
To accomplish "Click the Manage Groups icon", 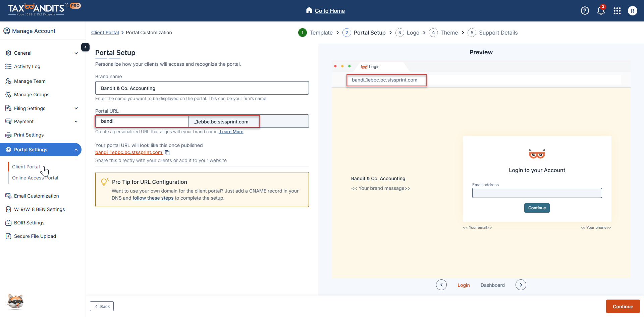I will click(8, 95).
